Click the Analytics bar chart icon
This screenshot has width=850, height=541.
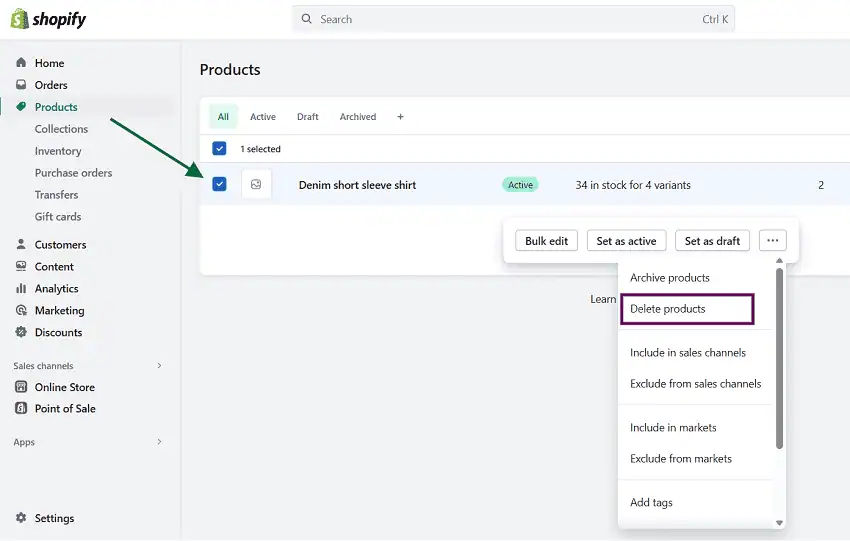click(x=21, y=289)
